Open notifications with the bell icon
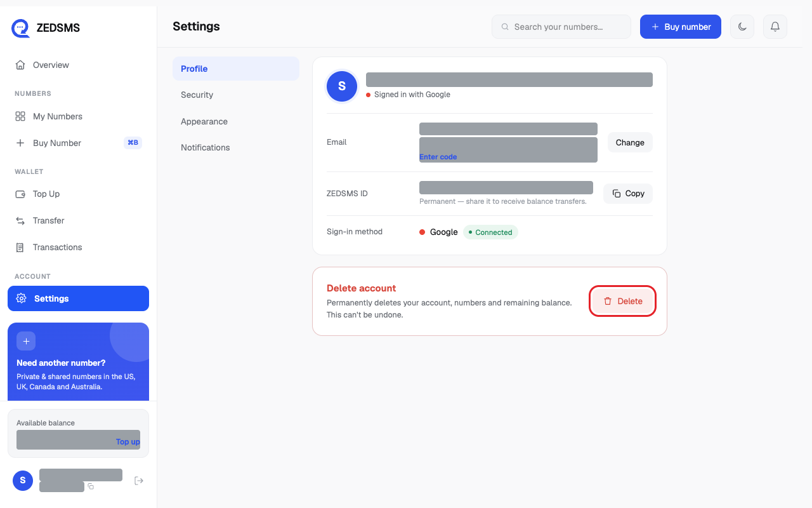The image size is (812, 508). point(775,27)
